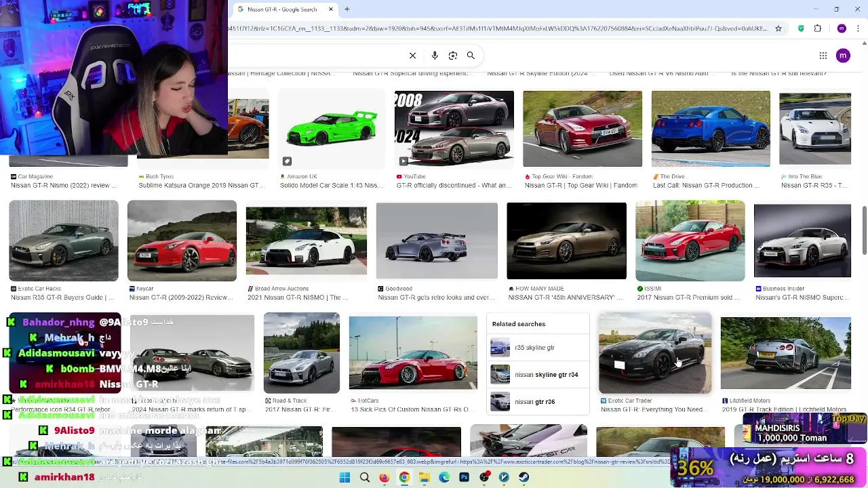This screenshot has width=868, height=488.
Task: Open the Google apps grid
Action: click(823, 56)
